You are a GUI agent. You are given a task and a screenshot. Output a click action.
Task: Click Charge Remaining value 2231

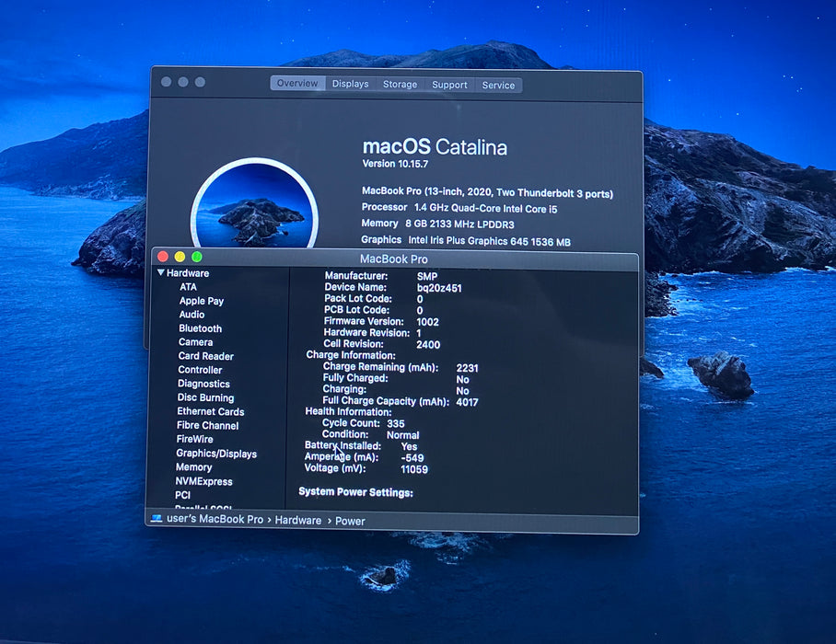pyautogui.click(x=467, y=369)
